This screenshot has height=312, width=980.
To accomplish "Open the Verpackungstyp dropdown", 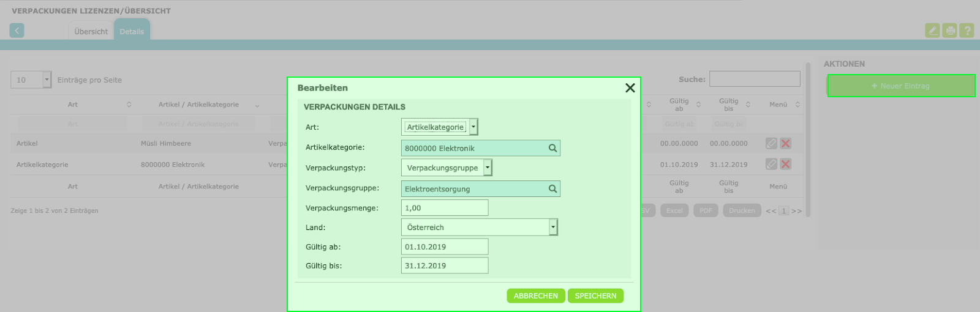I will pyautogui.click(x=447, y=168).
